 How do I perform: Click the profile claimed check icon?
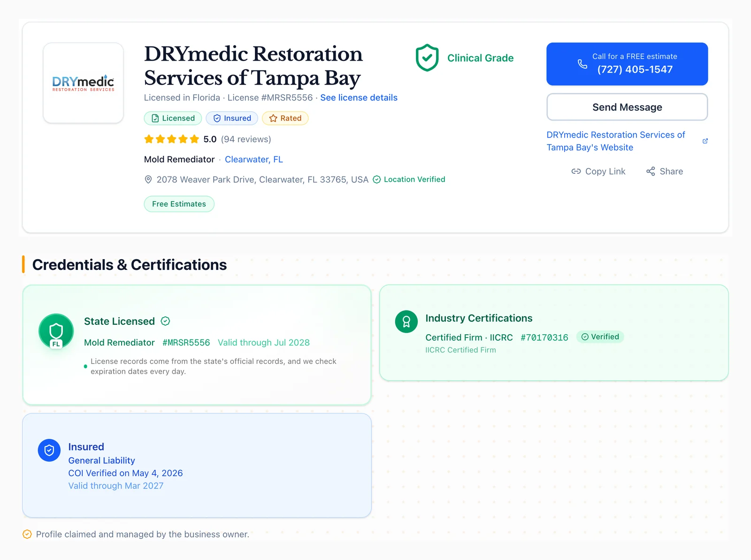[x=27, y=534]
